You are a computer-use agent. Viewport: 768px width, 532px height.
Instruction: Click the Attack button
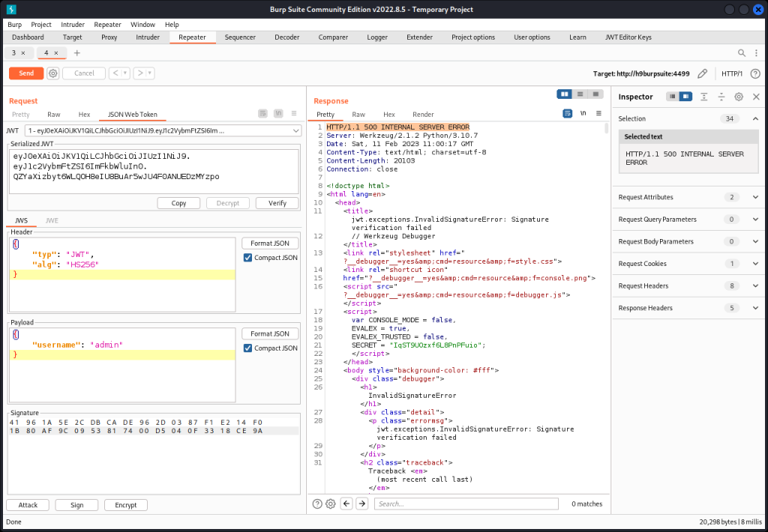[28, 505]
